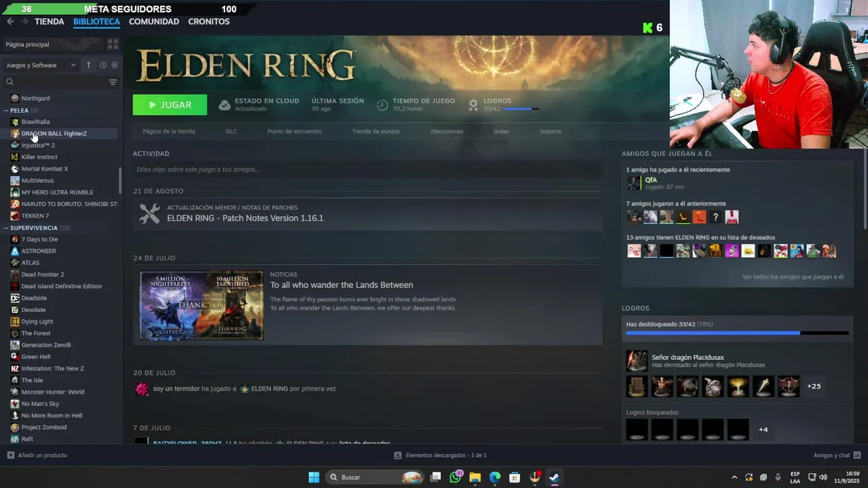This screenshot has width=868, height=488.
Task: Click the Señor dragón Placidusax achievement icon
Action: 637,361
